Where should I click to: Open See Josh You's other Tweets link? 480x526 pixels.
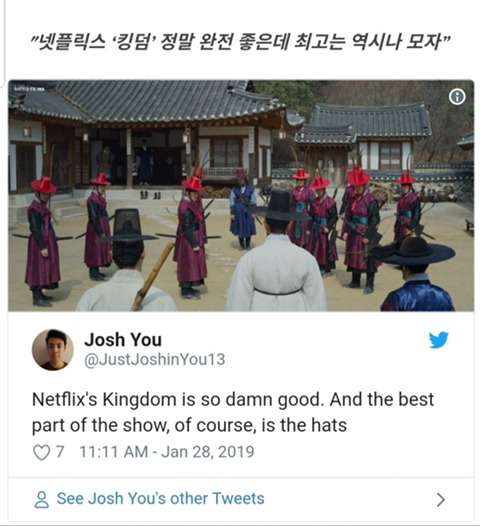160,498
